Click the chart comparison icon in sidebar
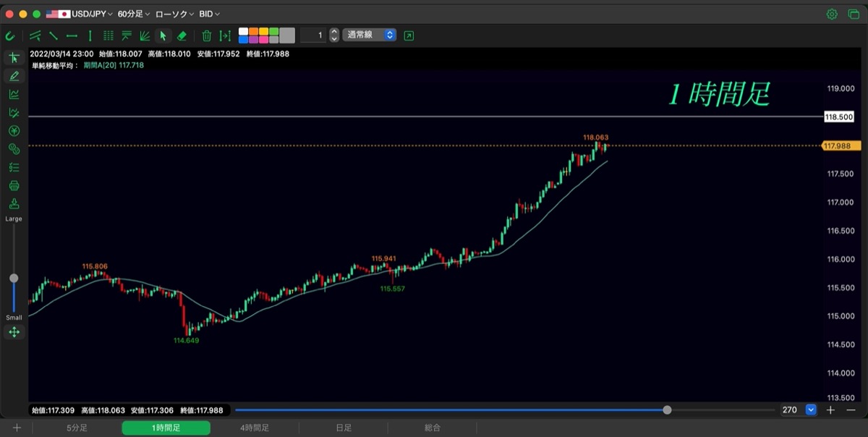The width and height of the screenshot is (868, 437). point(14,112)
